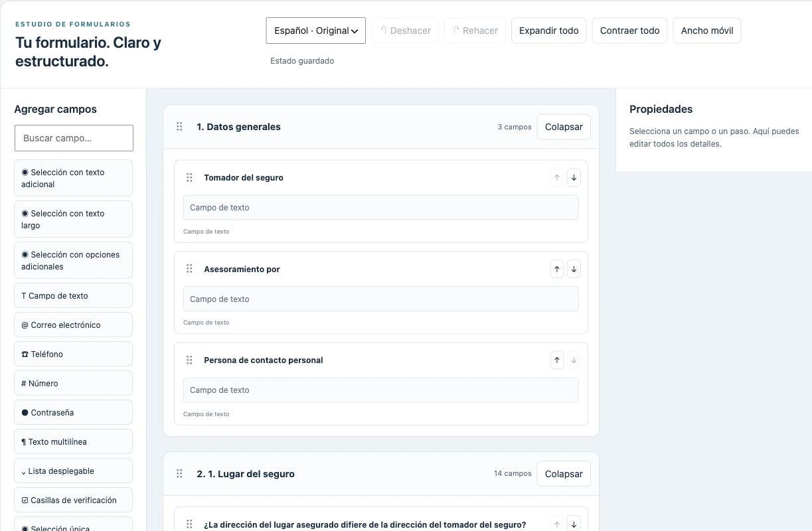812x531 pixels.
Task: Add a Contraseña field
Action: pyautogui.click(x=73, y=412)
